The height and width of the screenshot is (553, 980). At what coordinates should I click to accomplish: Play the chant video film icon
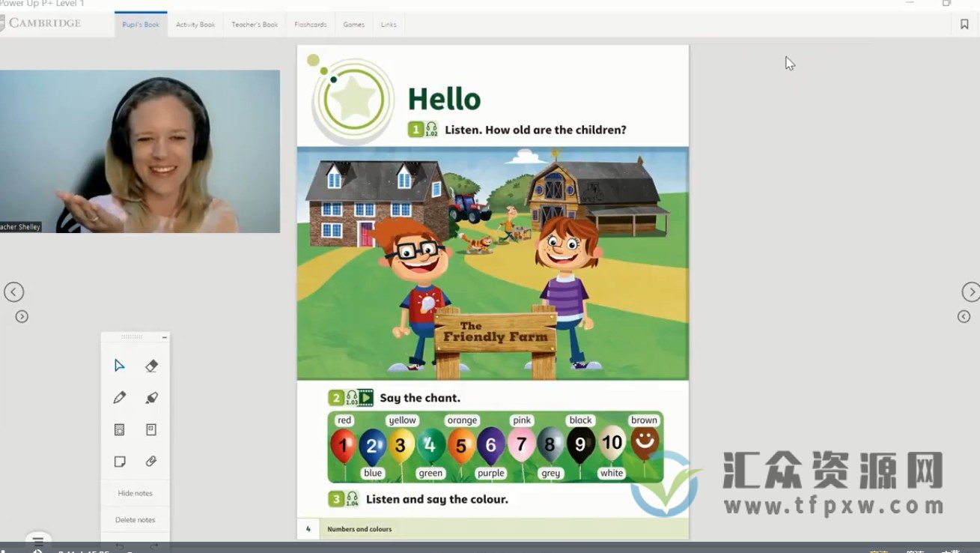click(x=365, y=398)
